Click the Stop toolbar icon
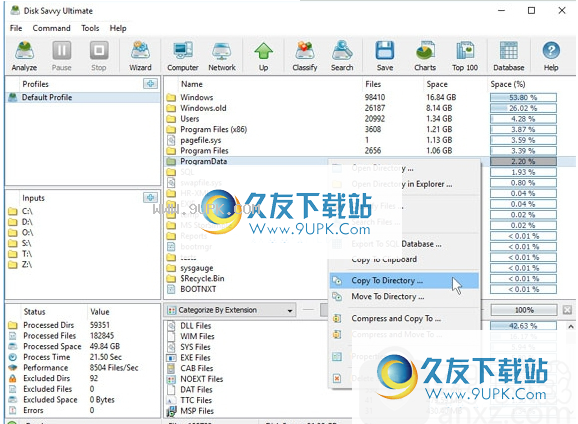Image resolution: width=578 pixels, height=424 pixels. coord(99,56)
